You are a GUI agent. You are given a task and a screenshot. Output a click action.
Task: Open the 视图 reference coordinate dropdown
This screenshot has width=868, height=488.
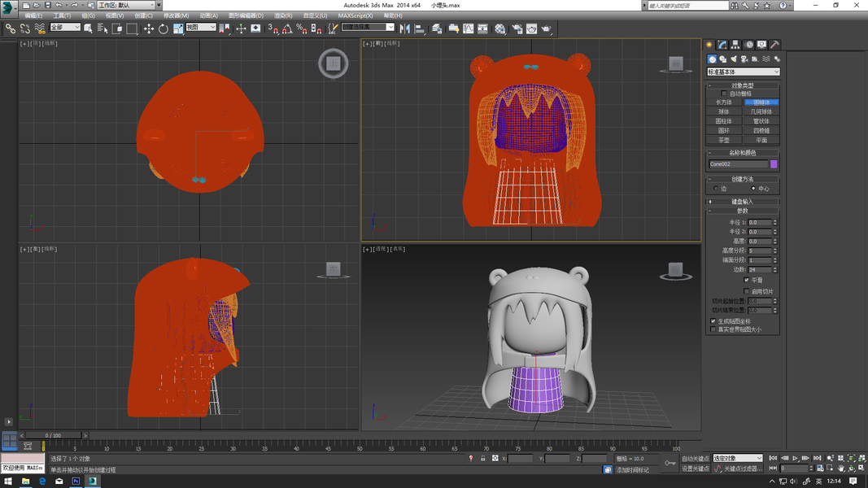pos(200,27)
